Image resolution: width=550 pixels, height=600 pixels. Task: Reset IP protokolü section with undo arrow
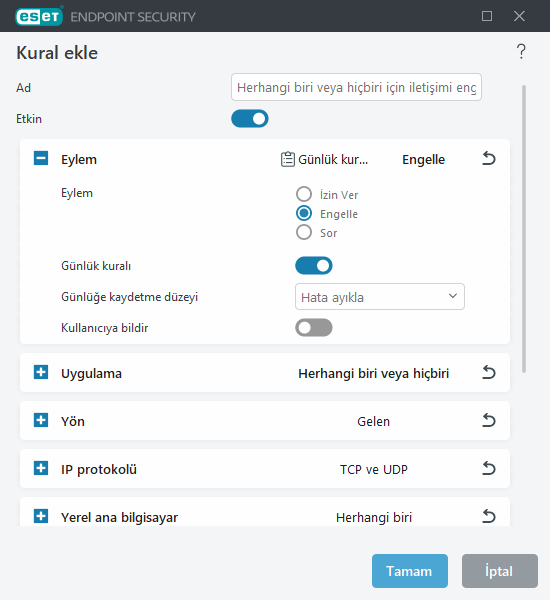coord(488,468)
